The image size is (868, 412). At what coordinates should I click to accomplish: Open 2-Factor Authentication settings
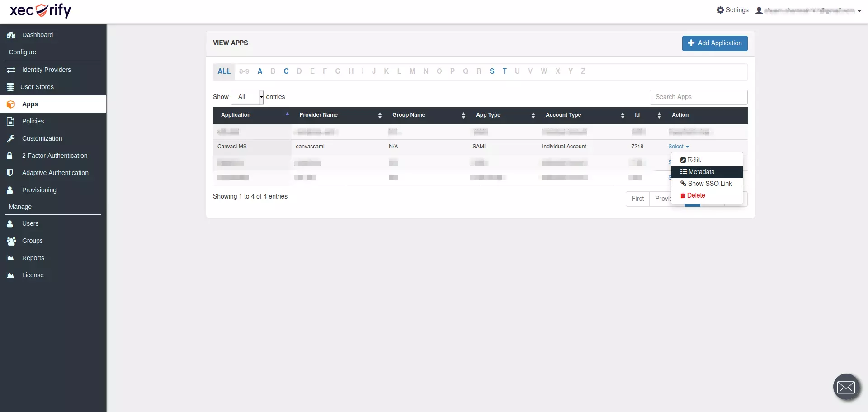[x=54, y=155]
